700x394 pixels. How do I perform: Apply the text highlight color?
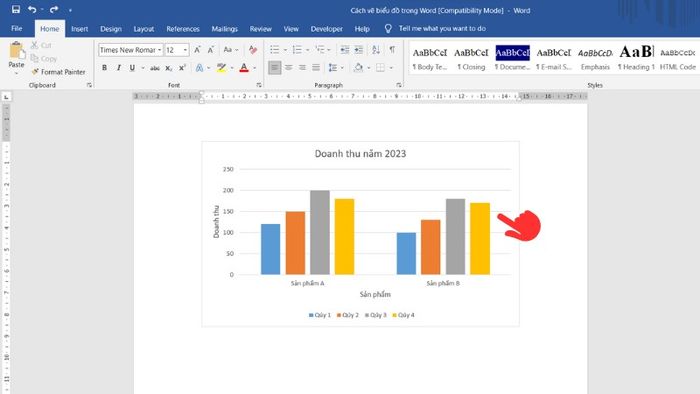[221, 68]
